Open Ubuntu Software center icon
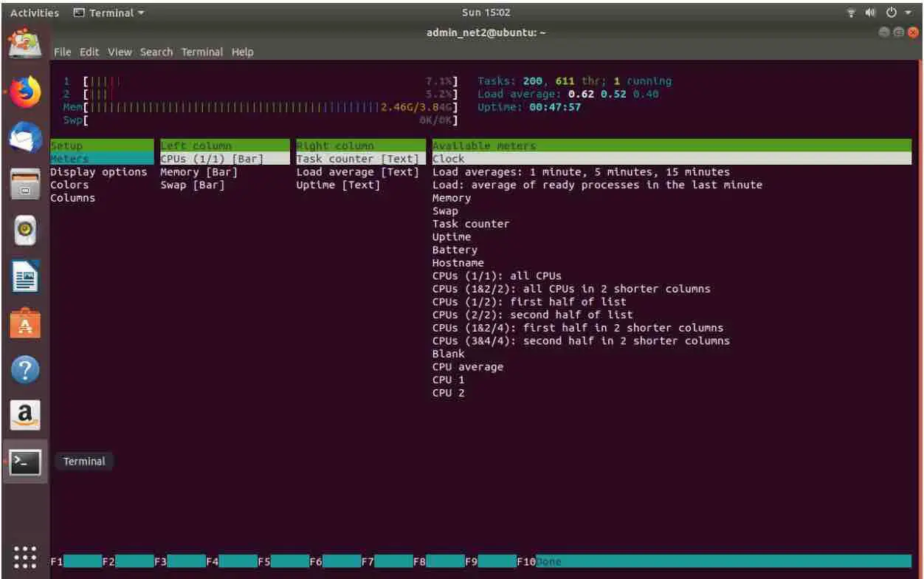 pos(25,322)
